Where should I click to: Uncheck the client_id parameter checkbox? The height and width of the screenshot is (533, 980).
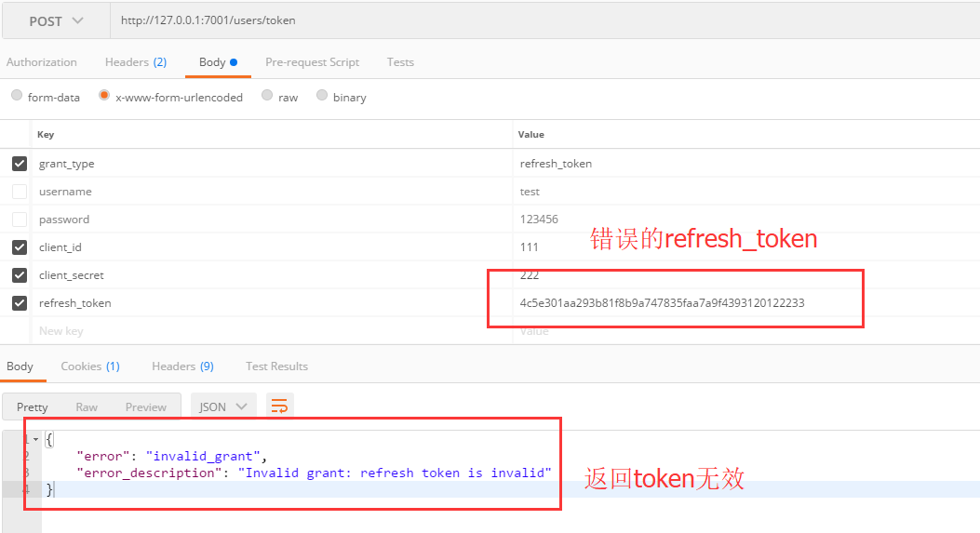[x=20, y=247]
